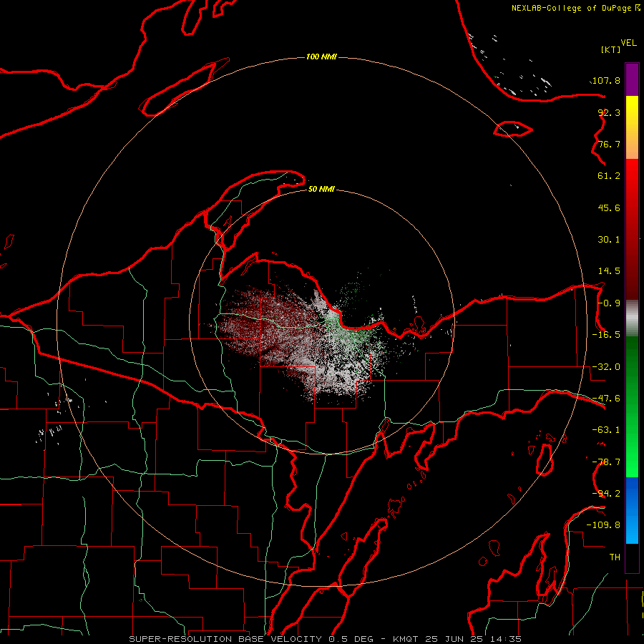644x644 pixels.
Task: Click the 100 NMI range ring label
Action: (x=321, y=57)
